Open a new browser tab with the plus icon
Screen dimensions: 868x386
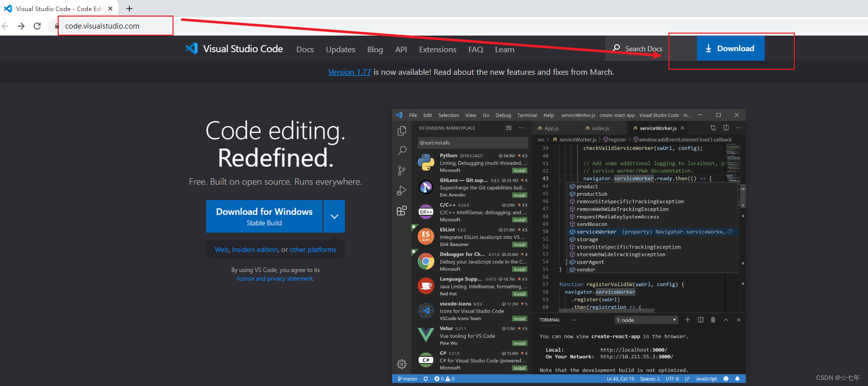tap(129, 9)
